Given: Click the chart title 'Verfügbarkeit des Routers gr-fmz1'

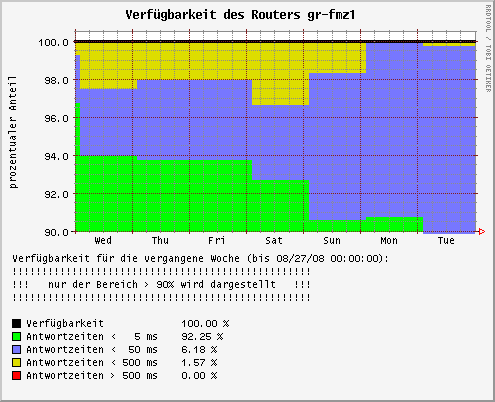Looking at the screenshot, I should (x=240, y=15).
